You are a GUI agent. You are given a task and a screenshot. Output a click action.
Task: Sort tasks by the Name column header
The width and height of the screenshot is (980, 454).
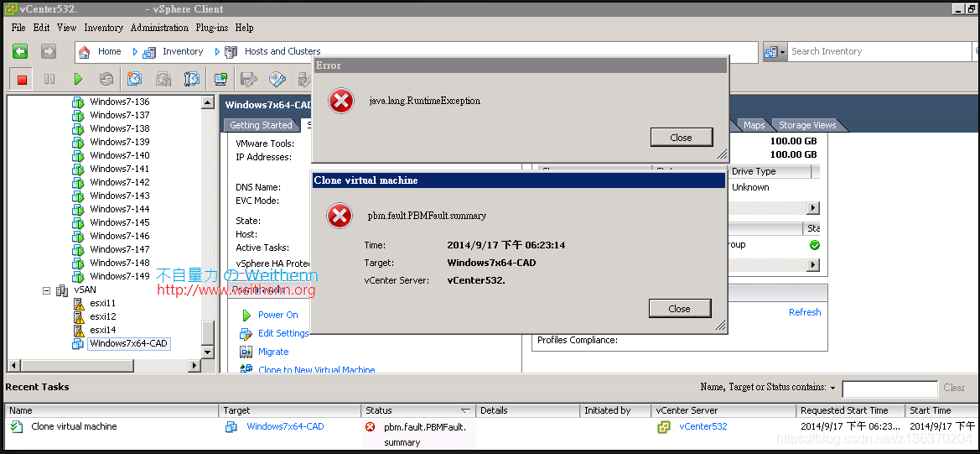[x=111, y=410]
